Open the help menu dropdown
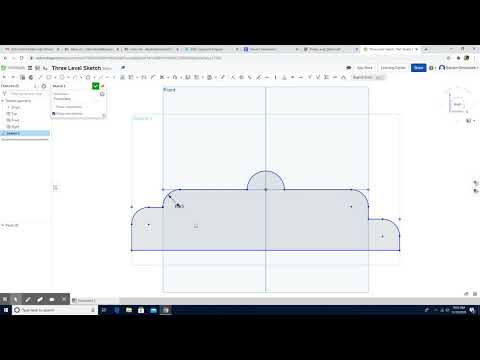 (432, 68)
